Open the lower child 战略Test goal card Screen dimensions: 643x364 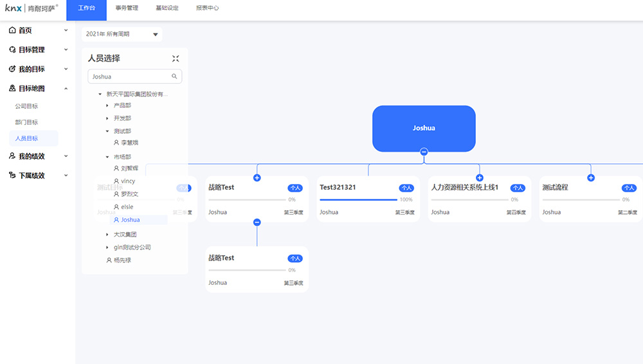[257, 269]
